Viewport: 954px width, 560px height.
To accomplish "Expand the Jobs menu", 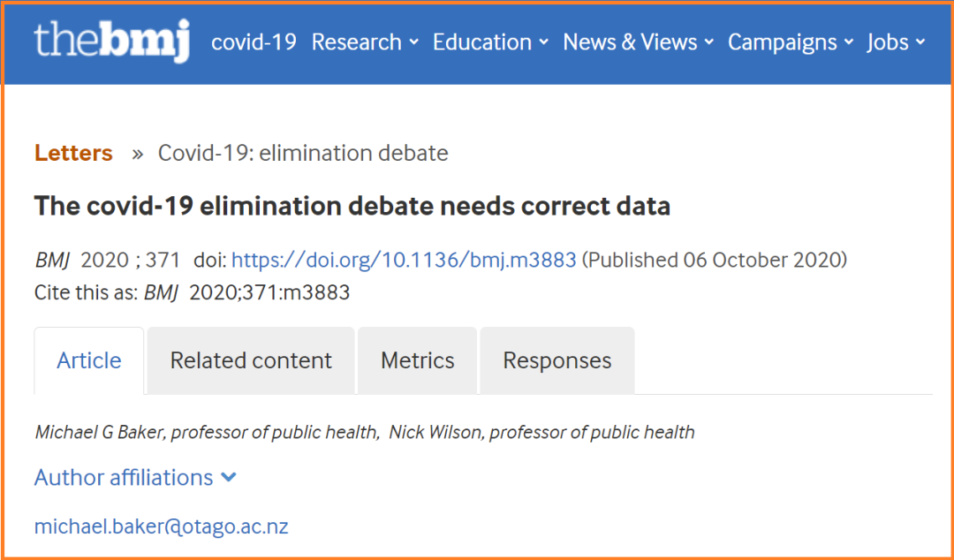I will (x=896, y=42).
